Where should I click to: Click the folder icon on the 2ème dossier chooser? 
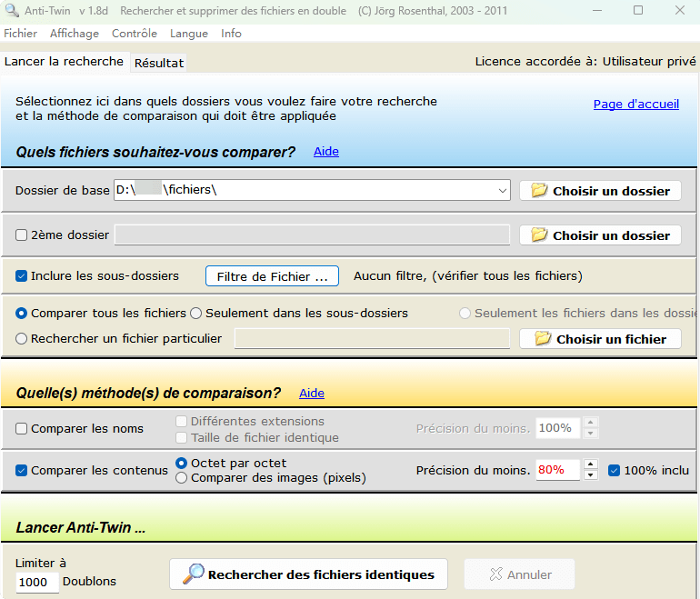tap(539, 235)
